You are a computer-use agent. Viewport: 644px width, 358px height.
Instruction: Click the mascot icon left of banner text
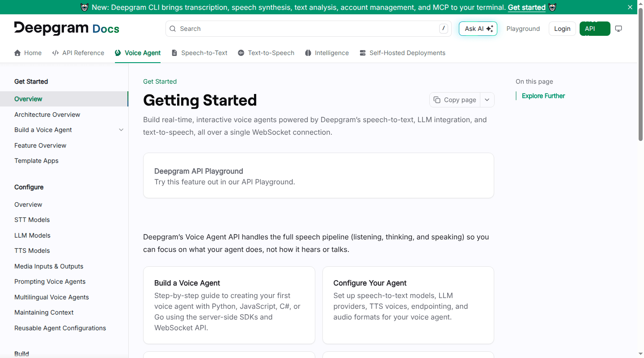coord(85,7)
